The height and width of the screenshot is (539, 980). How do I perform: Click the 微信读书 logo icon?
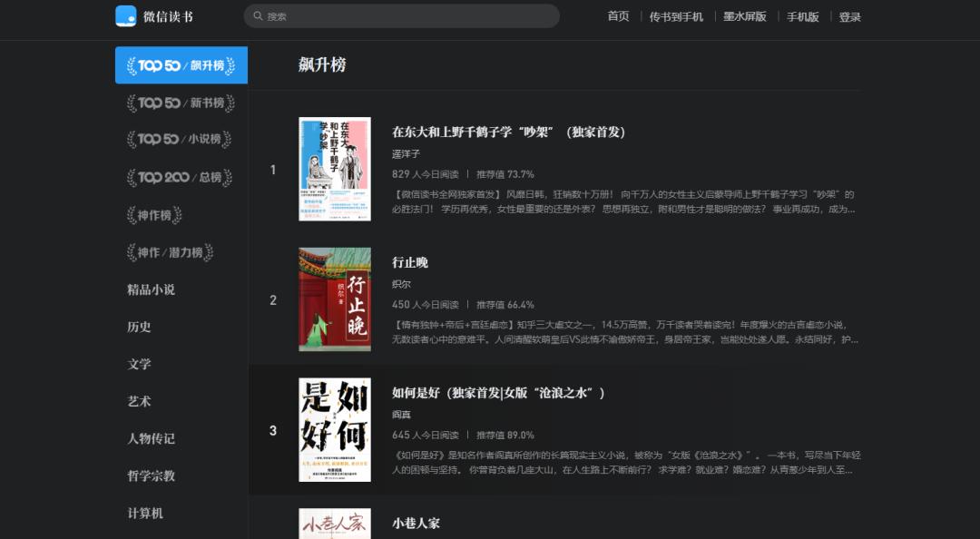click(126, 16)
